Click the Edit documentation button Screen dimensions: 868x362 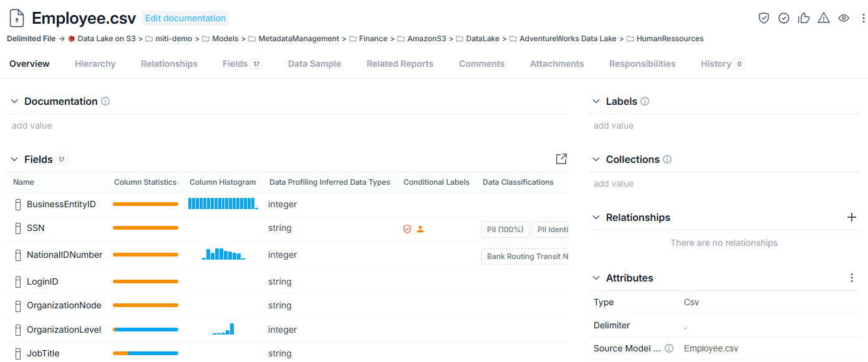pos(185,18)
